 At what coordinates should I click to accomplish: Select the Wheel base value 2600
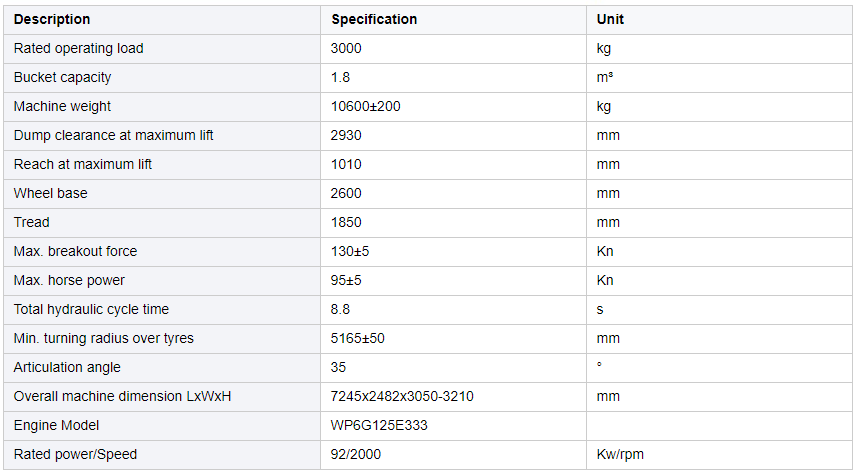pyautogui.click(x=346, y=194)
